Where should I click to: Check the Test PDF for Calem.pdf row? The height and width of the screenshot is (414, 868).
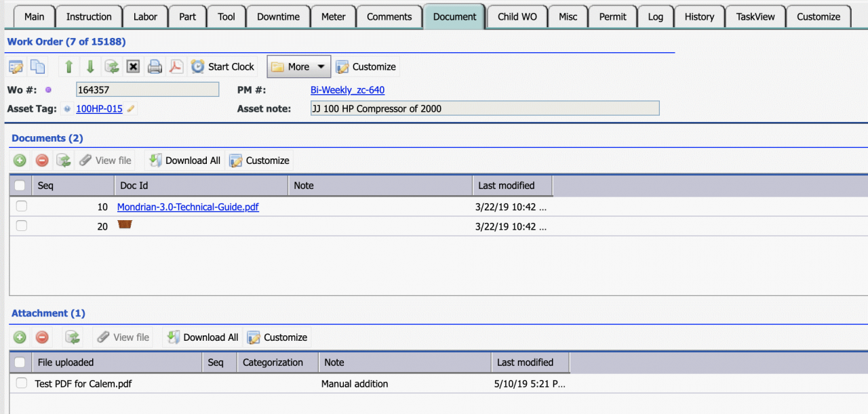22,383
